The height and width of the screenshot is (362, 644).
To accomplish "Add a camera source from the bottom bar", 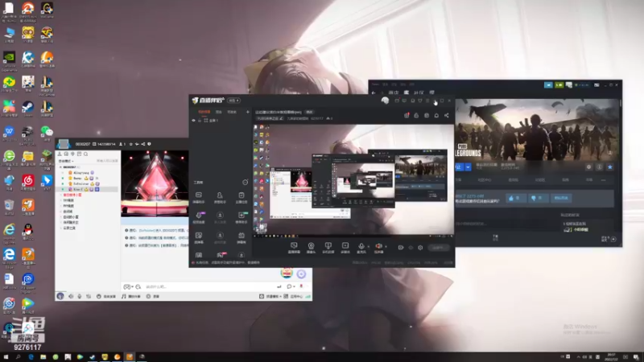I will 311,248.
